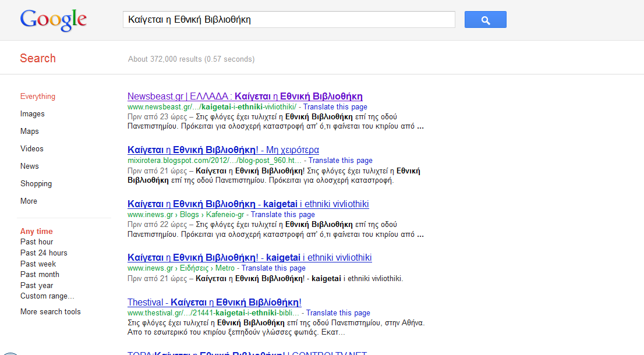This screenshot has width=644, height=355.
Task: Click the red Search heading
Action: coord(38,58)
